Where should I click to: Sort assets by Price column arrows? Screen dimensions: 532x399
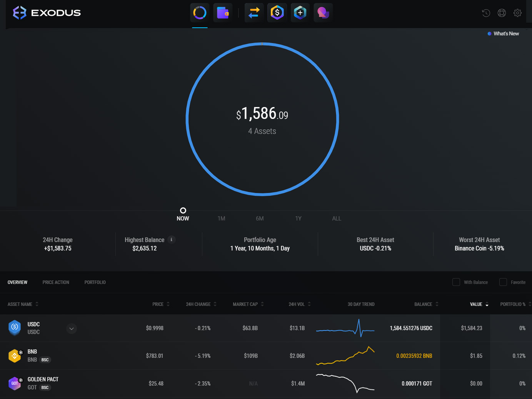(168, 304)
